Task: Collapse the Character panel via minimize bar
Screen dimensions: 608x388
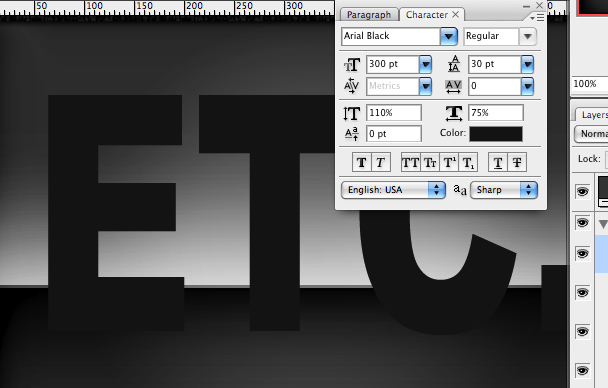Action: (x=526, y=6)
